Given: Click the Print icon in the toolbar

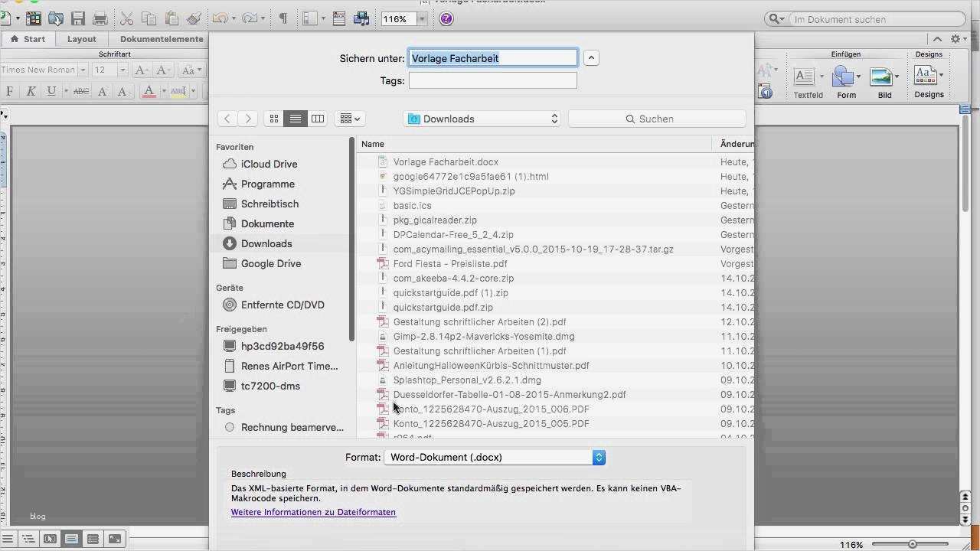Looking at the screenshot, I should point(100,18).
